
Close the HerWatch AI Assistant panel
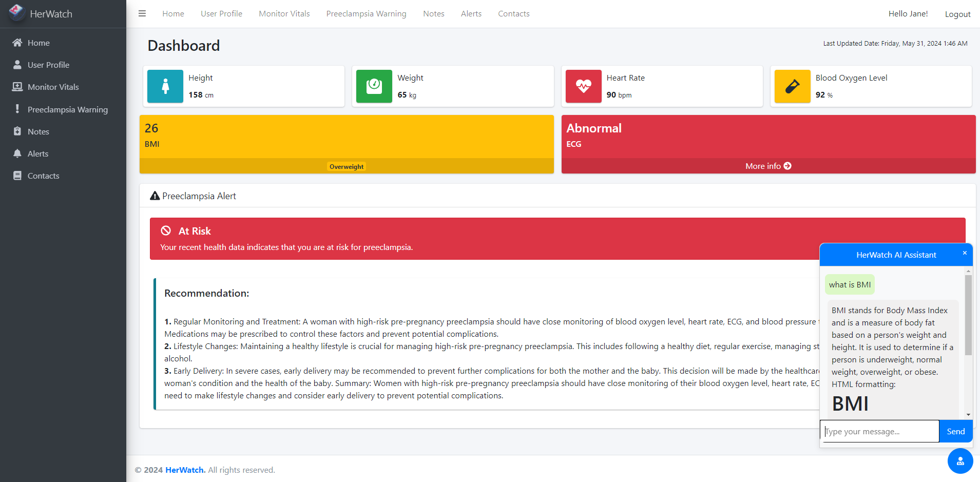[x=965, y=253]
